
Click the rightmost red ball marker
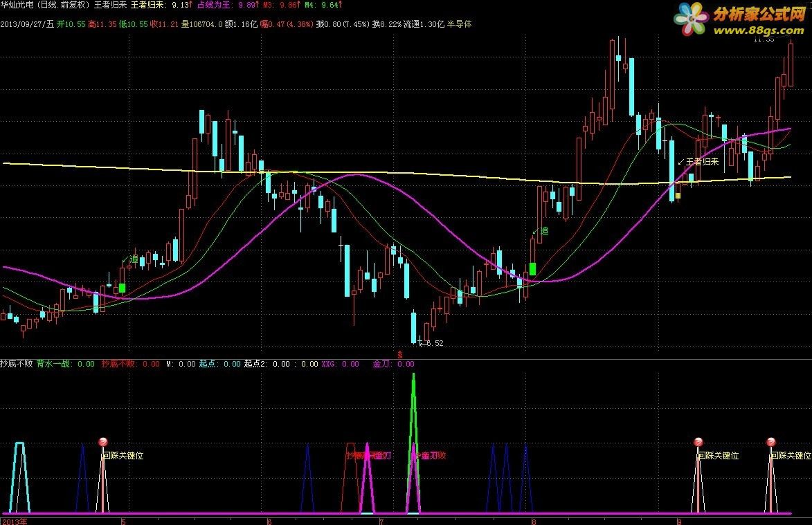(x=771, y=442)
